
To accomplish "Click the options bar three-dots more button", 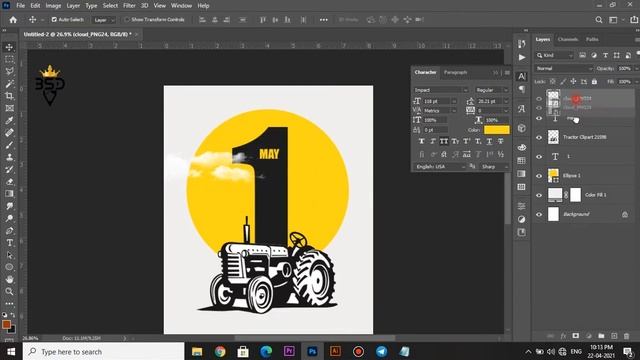I will [324, 20].
